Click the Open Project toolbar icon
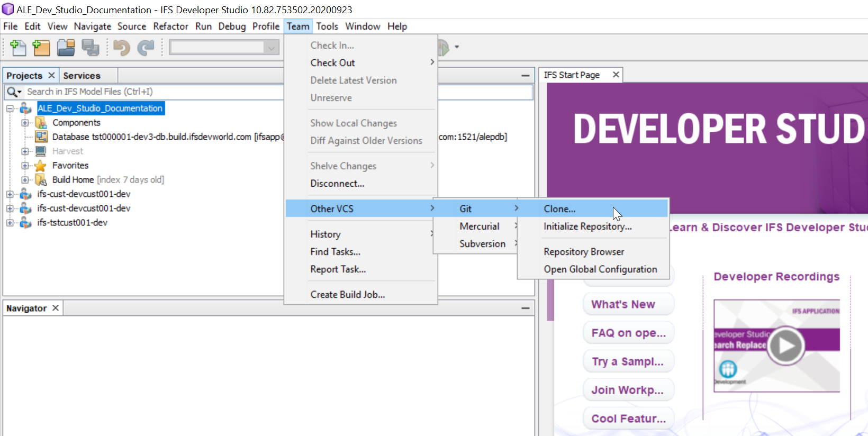This screenshot has height=436, width=868. tap(66, 48)
